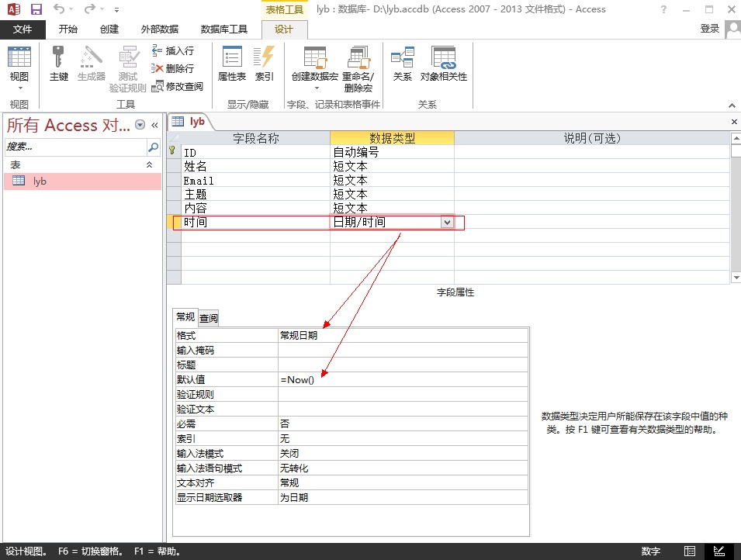Click Insert Rows (插入行) button
This screenshot has width=741, height=560.
coord(173,50)
